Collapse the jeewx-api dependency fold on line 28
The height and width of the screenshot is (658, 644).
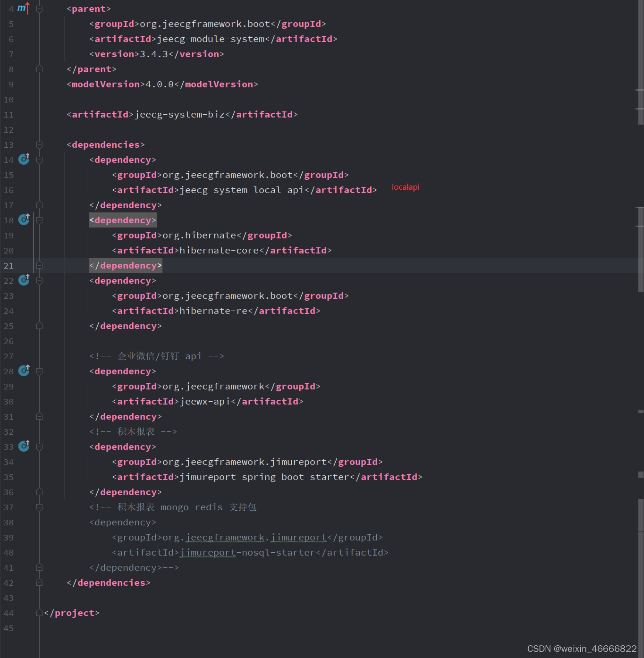click(x=40, y=371)
